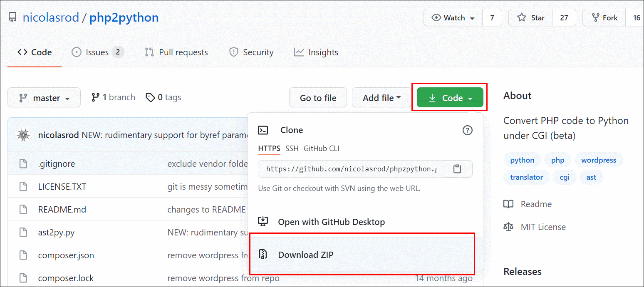The width and height of the screenshot is (644, 287).
Task: Click the ZIP file icon
Action: click(x=263, y=254)
